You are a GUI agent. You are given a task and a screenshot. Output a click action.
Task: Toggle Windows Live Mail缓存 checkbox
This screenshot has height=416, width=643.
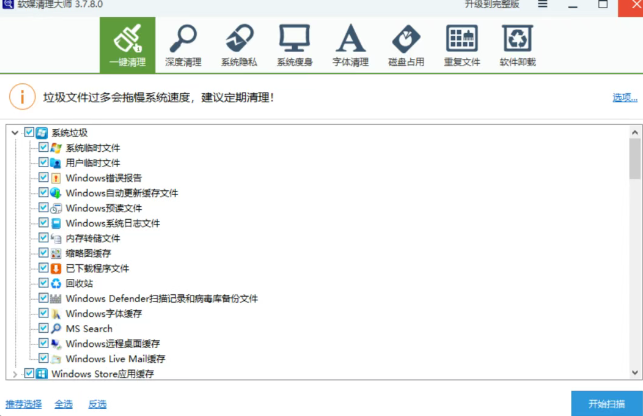(x=43, y=358)
